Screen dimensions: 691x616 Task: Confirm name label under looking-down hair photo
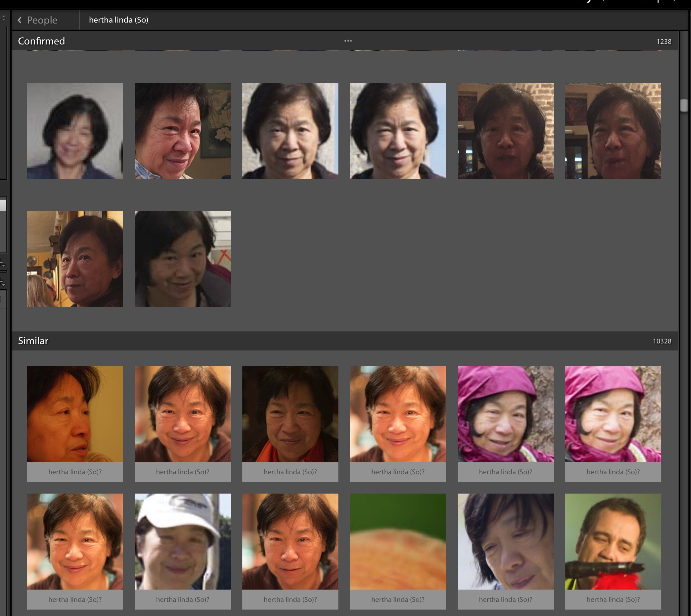[505, 600]
